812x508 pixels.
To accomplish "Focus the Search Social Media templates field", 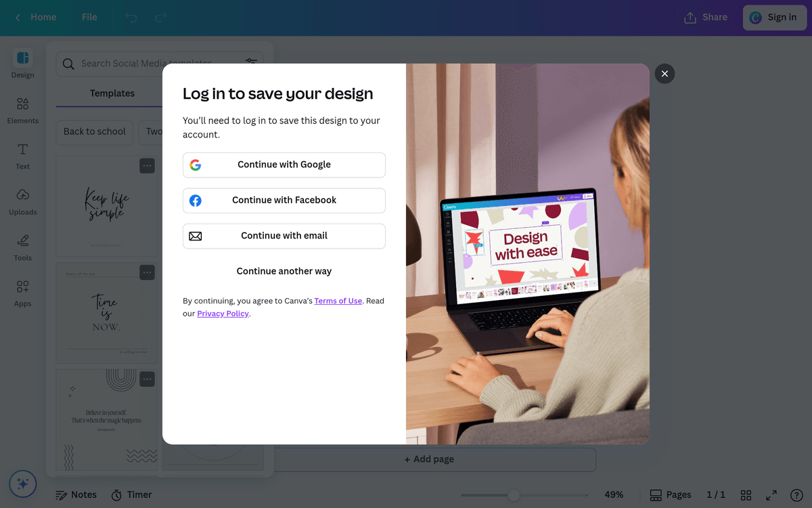I will 160,64.
